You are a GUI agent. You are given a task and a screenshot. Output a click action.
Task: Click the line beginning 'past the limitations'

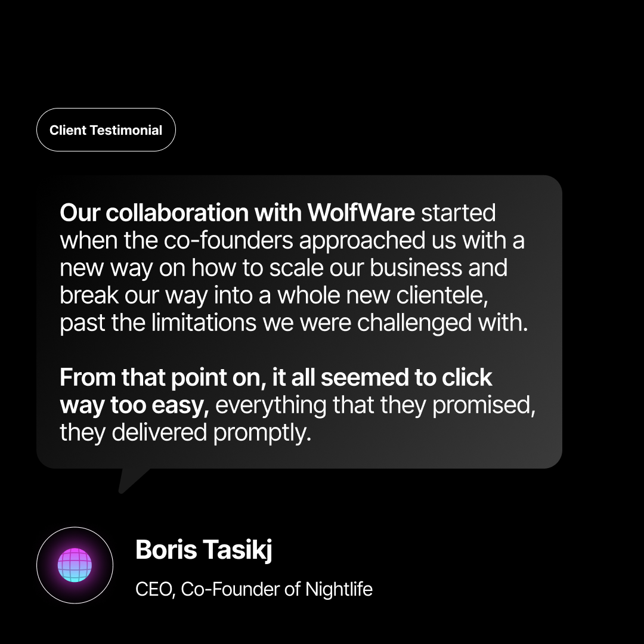click(294, 323)
